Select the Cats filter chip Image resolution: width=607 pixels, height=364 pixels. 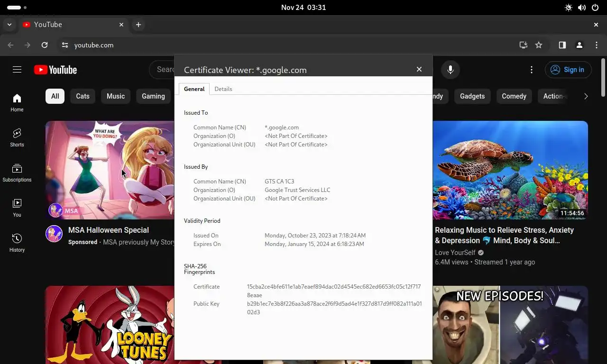coord(83,96)
